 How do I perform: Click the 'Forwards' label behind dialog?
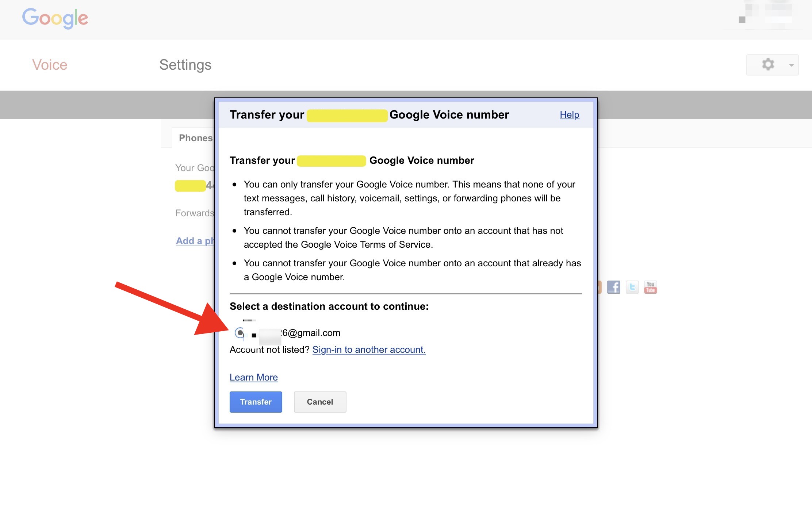195,213
